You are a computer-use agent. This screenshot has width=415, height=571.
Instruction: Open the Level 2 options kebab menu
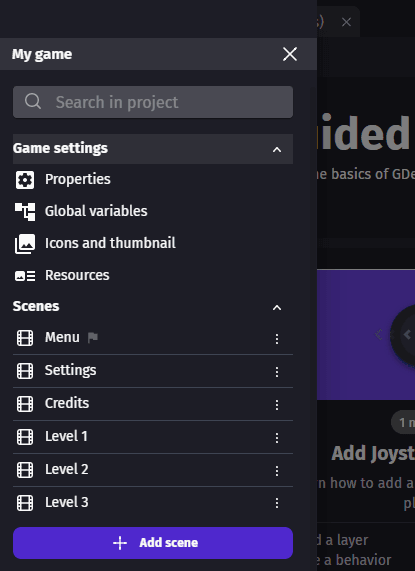pos(277,470)
